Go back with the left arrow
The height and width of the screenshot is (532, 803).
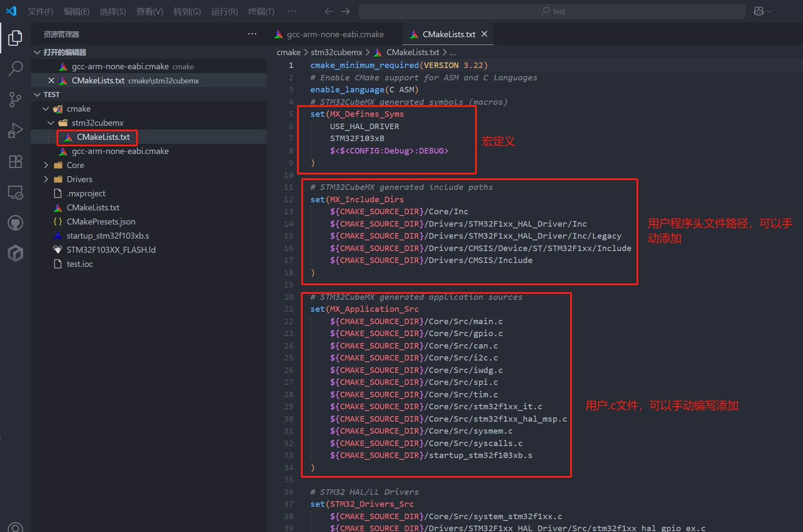pyautogui.click(x=329, y=12)
